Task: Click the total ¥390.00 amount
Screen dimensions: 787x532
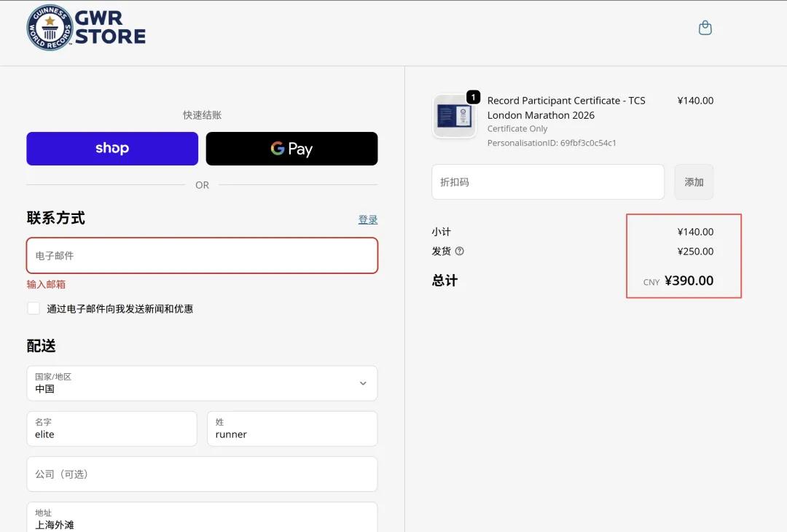Action: click(x=689, y=281)
